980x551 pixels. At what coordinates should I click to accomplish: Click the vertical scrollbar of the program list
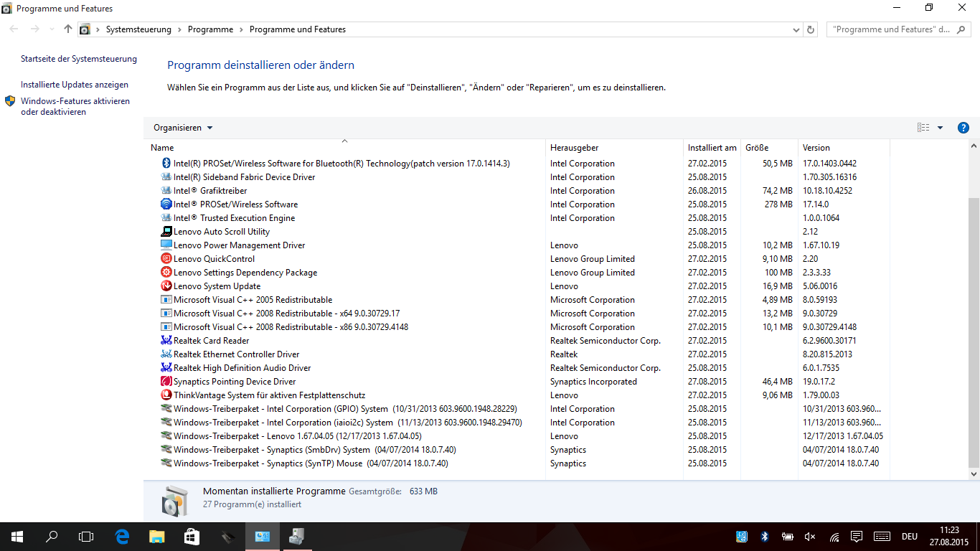coord(974,331)
